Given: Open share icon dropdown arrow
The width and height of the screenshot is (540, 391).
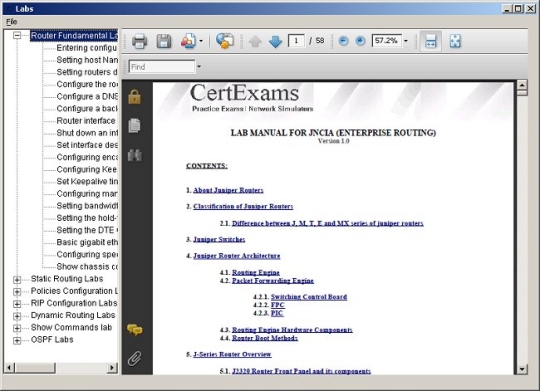Looking at the screenshot, I should coord(201,41).
